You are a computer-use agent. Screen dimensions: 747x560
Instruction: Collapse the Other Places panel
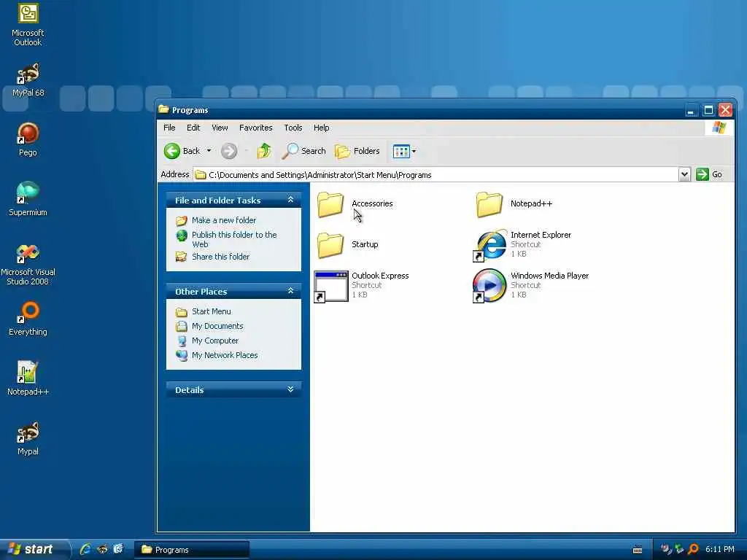coord(290,291)
